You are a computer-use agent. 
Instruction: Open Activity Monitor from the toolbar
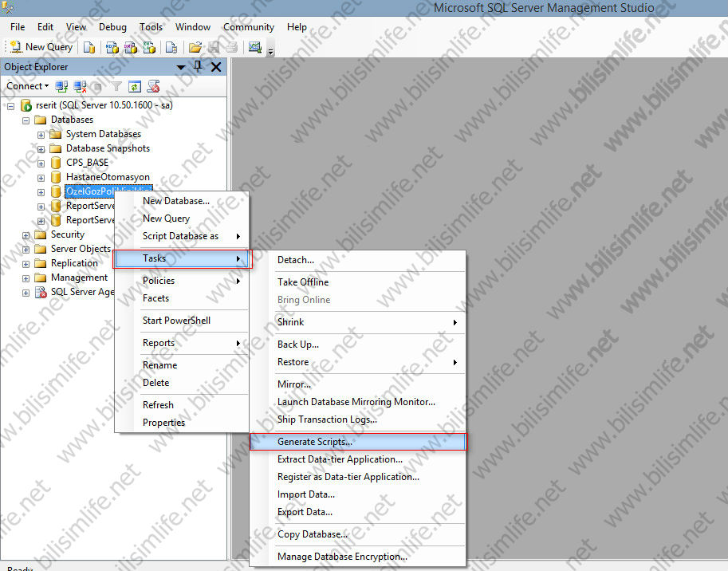tap(255, 47)
